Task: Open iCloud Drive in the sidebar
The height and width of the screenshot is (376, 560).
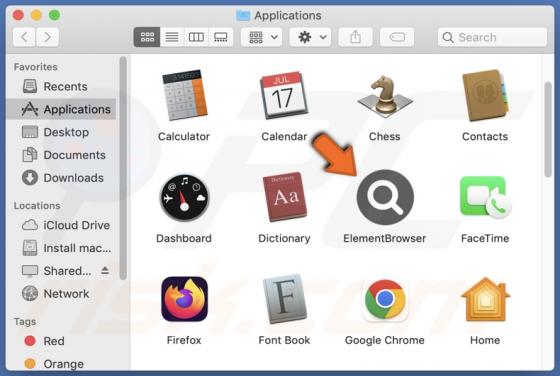Action: [61, 225]
